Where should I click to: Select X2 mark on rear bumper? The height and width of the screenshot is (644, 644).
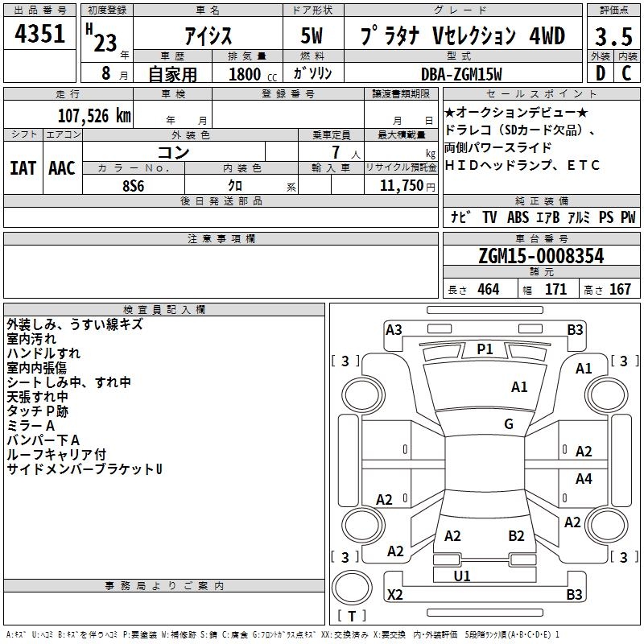click(x=394, y=594)
